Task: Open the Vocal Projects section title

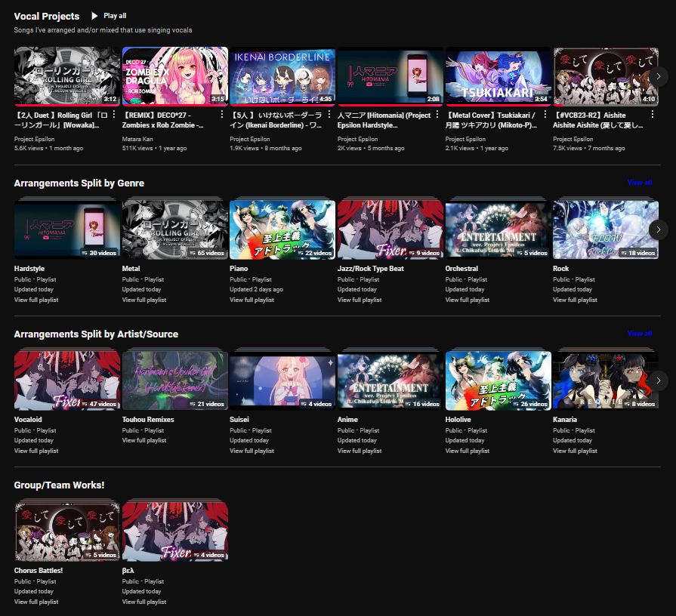Action: 47,17
